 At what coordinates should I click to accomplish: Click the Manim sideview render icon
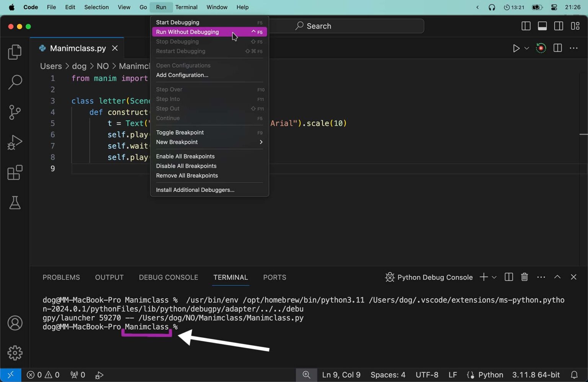tap(541, 48)
